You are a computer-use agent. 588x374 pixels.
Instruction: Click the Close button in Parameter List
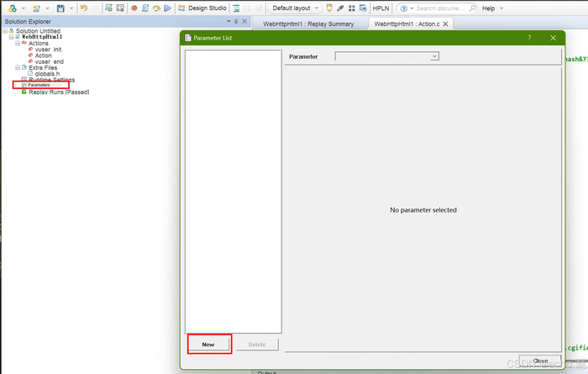pos(540,361)
